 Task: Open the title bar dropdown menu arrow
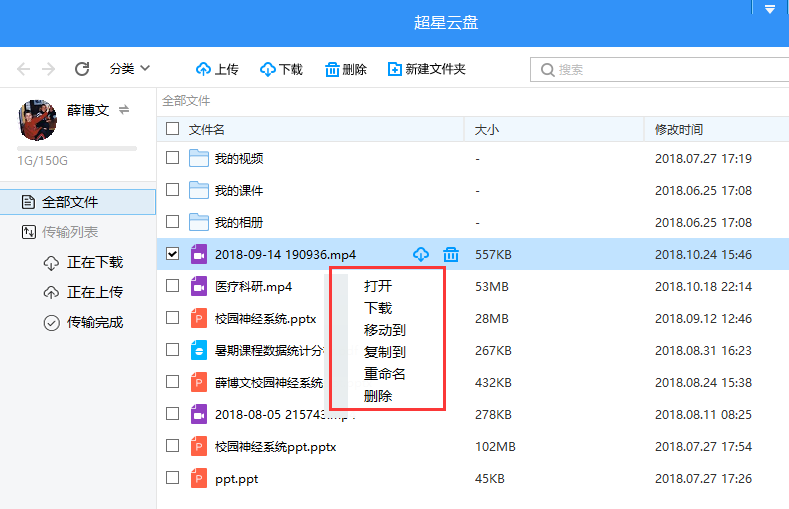[x=770, y=9]
